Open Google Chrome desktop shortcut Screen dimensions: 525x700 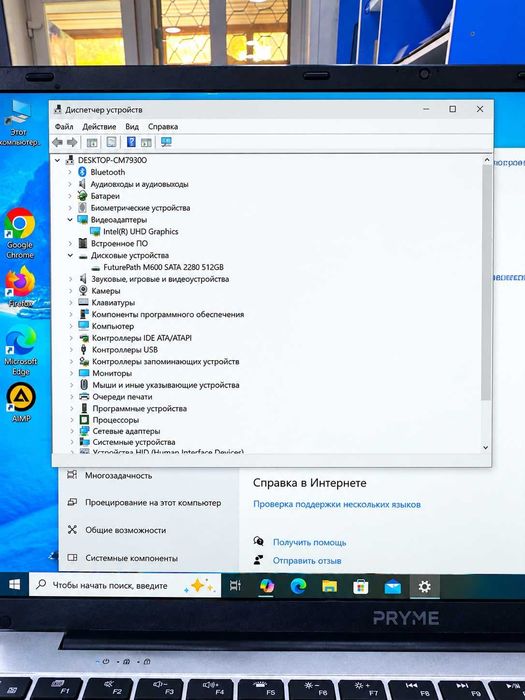pyautogui.click(x=20, y=233)
